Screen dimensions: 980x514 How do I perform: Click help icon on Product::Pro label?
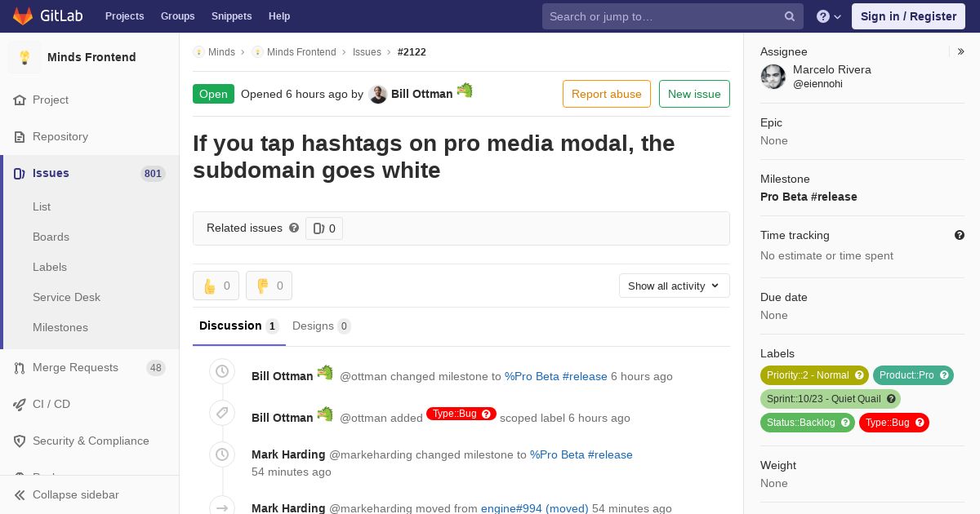pyautogui.click(x=944, y=375)
